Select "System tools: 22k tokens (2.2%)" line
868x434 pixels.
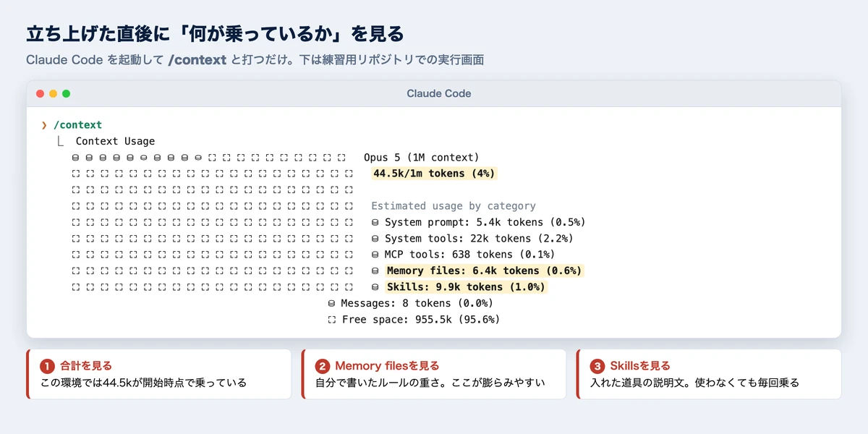(479, 239)
